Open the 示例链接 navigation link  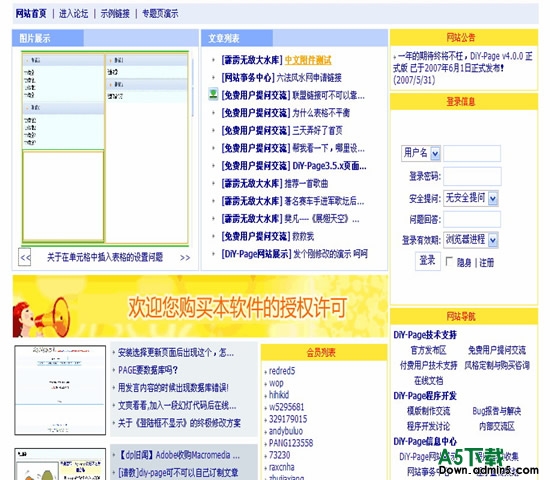[115, 14]
